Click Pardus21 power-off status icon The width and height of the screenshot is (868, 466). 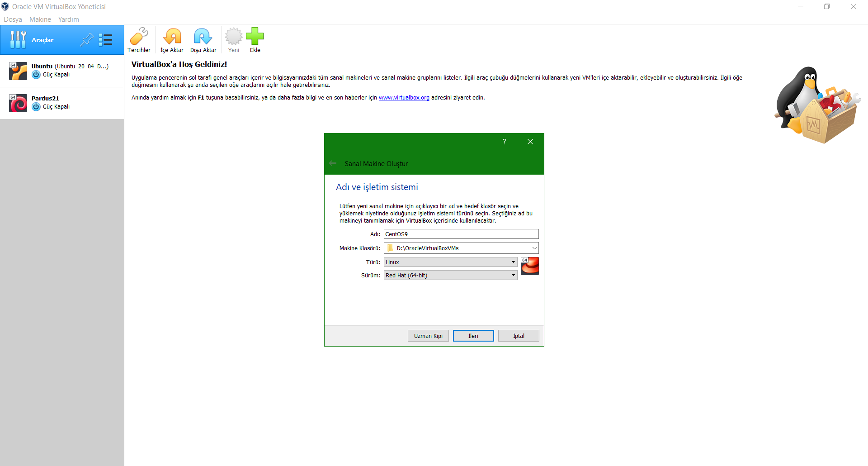coord(36,107)
